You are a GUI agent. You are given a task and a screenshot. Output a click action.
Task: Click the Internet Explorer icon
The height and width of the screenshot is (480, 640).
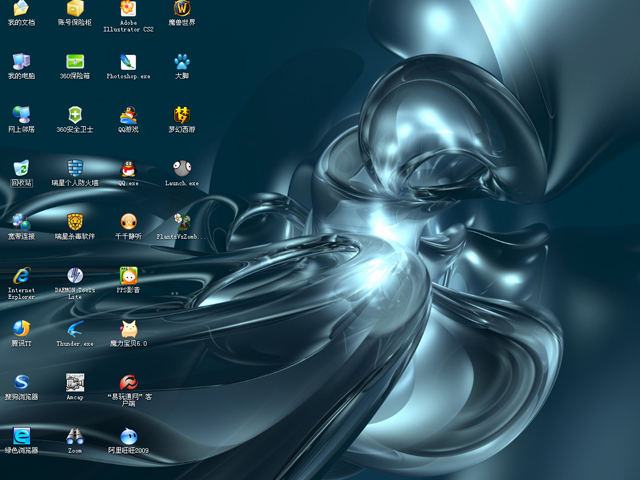pos(21,275)
